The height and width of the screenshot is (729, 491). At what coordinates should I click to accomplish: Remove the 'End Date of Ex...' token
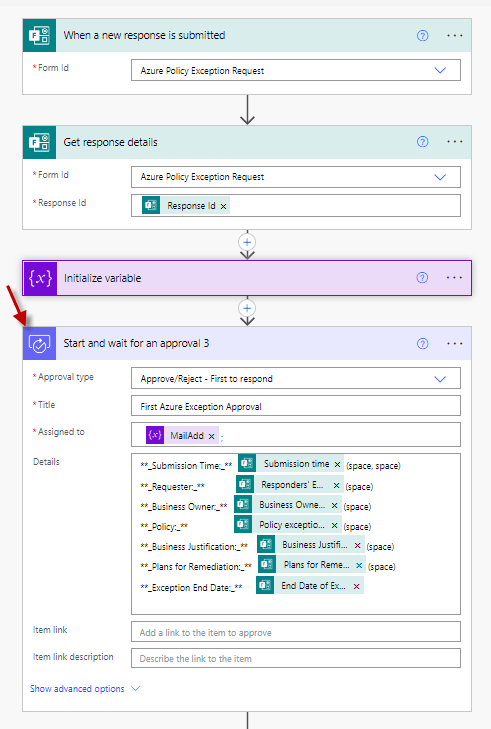click(x=356, y=586)
